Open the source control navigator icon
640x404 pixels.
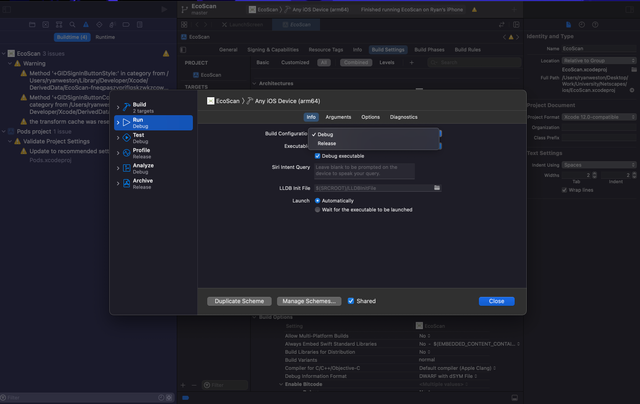click(x=45, y=24)
